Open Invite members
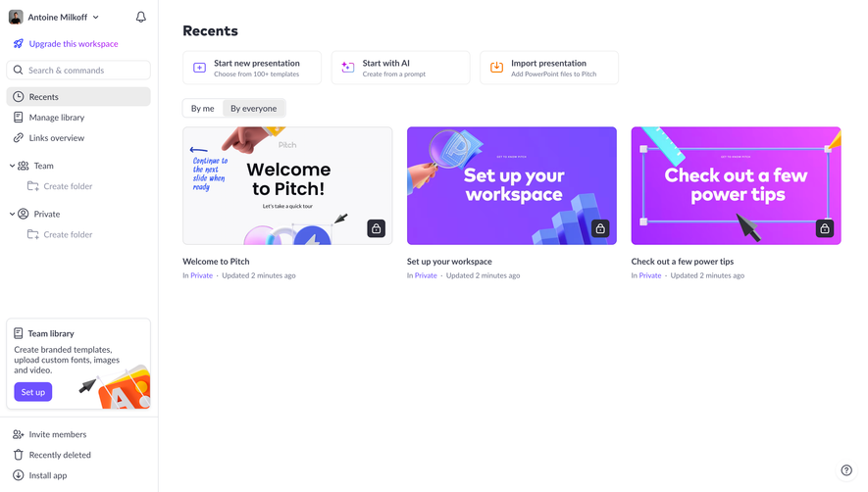This screenshot has height=492, width=868. 58,434
